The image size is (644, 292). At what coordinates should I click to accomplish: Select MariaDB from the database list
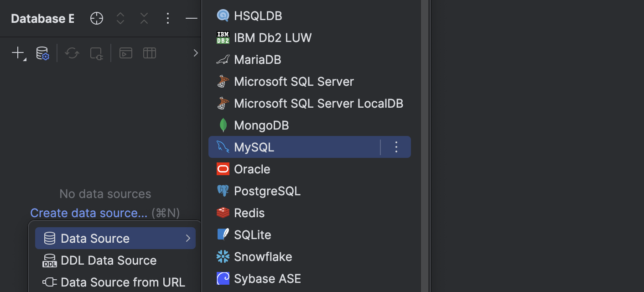(x=257, y=59)
